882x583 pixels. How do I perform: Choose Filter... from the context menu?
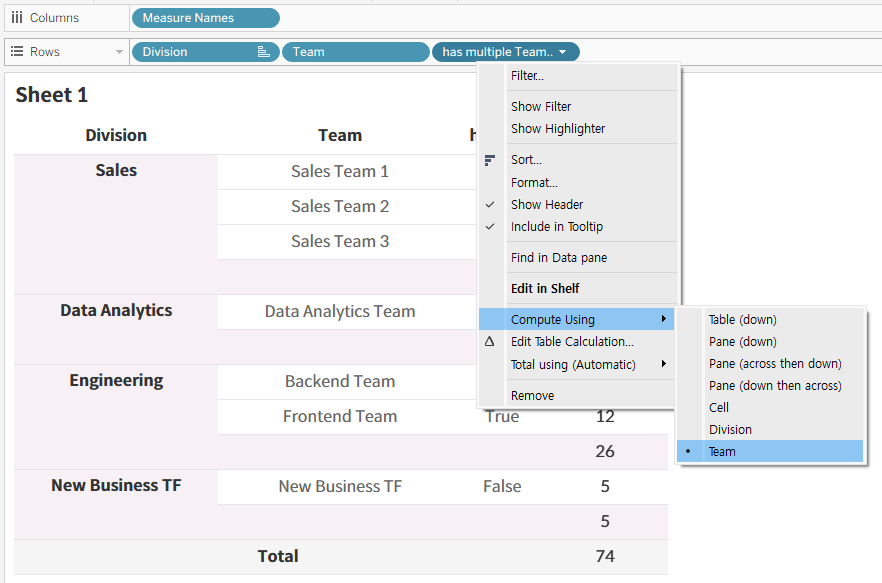pyautogui.click(x=527, y=76)
